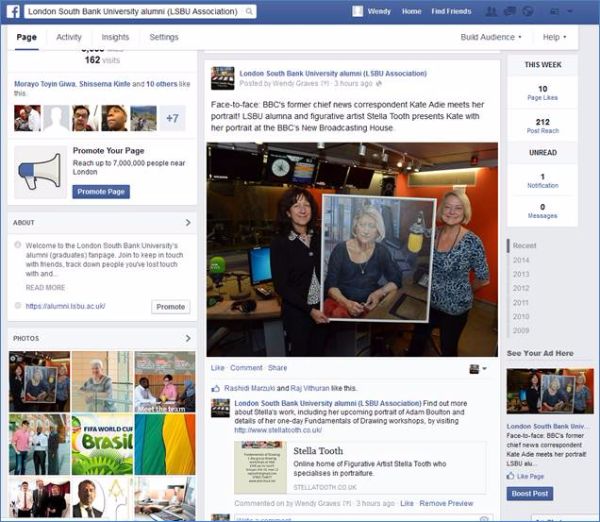Viewport: 600px width, 522px height.
Task: Switch to the Page tab
Action: 27,37
